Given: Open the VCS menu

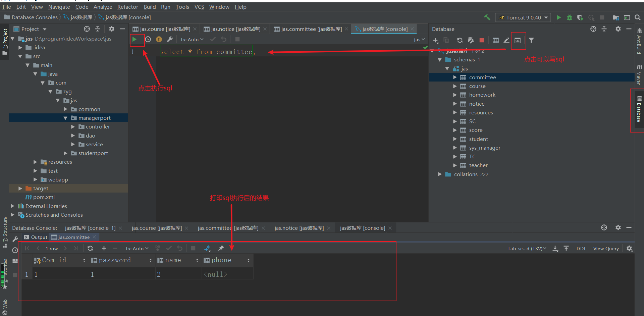Looking at the screenshot, I should [199, 7].
